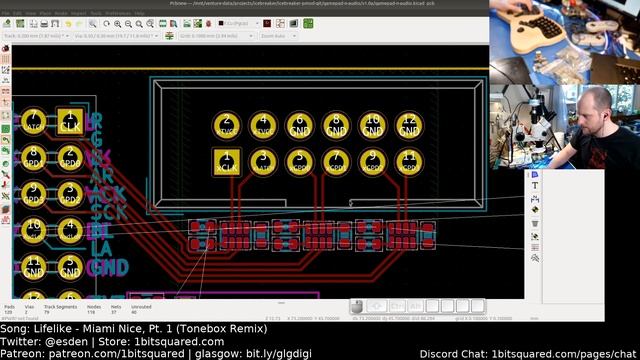Click pad 1 xCLK on connector
This screenshot has height=360, width=640.
coord(227,162)
